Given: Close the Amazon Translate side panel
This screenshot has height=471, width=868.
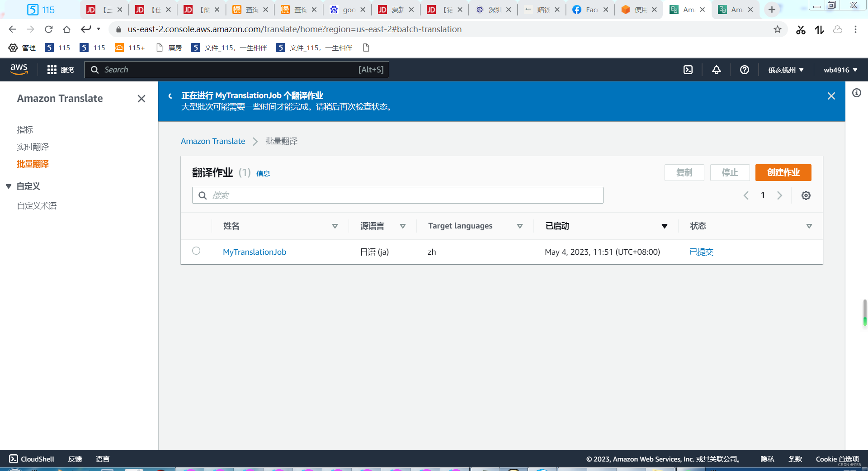Looking at the screenshot, I should (x=142, y=99).
